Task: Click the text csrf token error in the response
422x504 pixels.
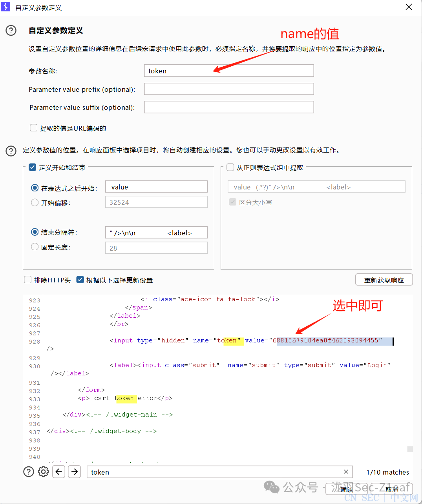Action: (126, 398)
